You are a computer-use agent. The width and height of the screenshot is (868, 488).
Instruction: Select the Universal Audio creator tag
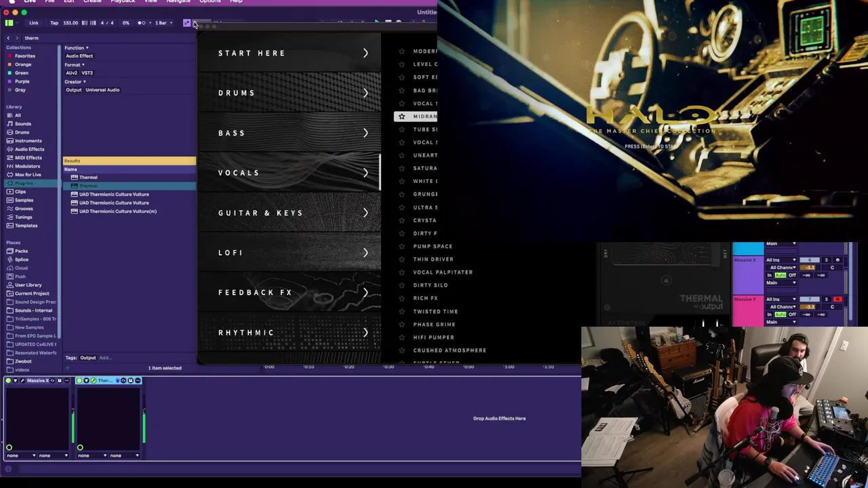pyautogui.click(x=102, y=90)
